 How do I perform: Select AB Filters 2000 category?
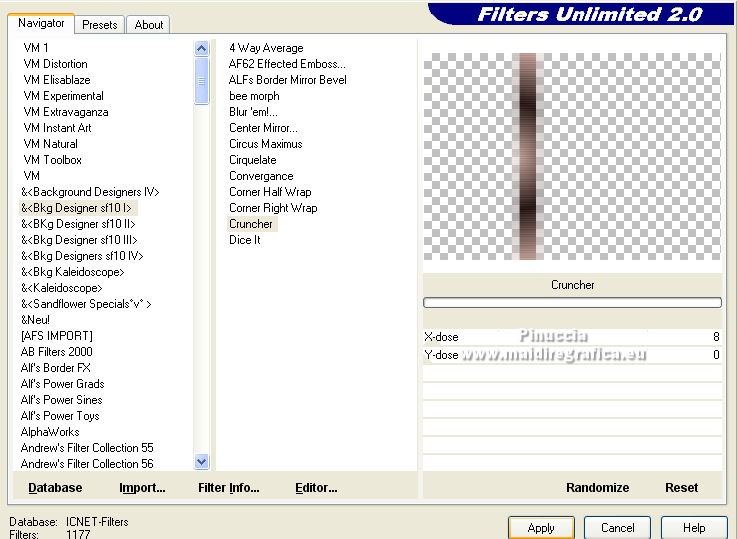coord(56,352)
